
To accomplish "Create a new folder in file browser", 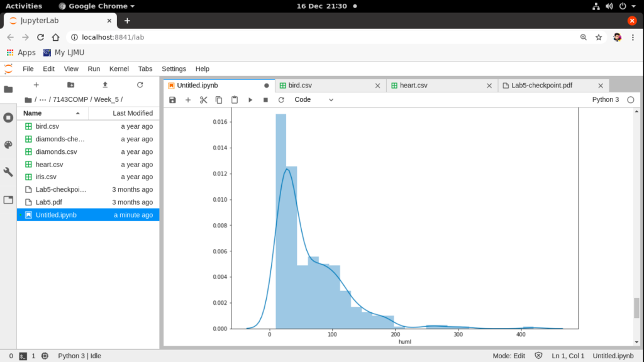I will tap(70, 85).
